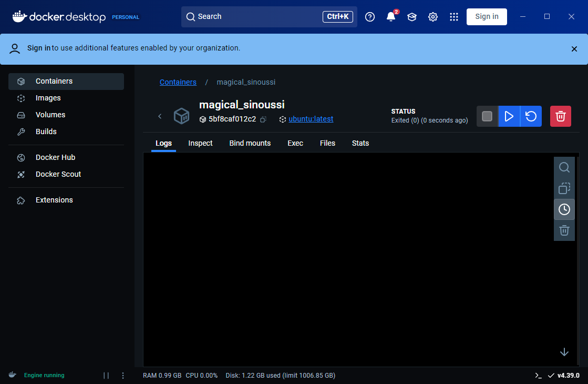Delete the magical_sinoussi container

561,116
